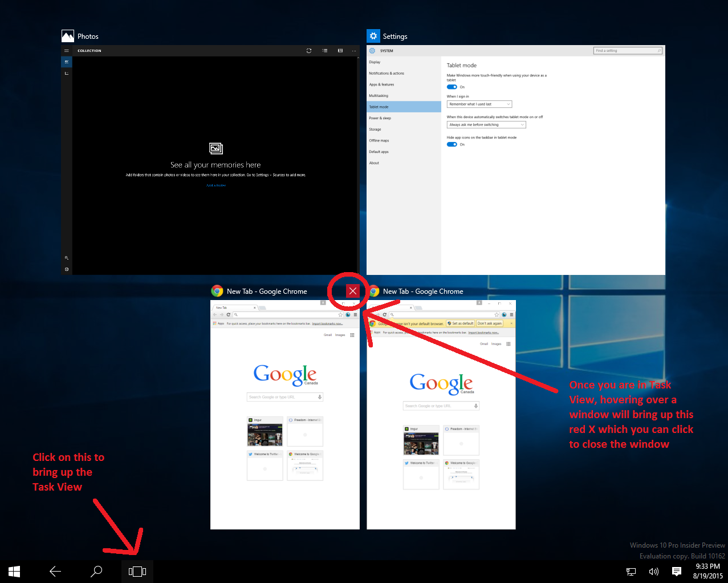Viewport: 728px width, 583px height.
Task: Click reload in the left Chrome window
Action: pyautogui.click(x=229, y=314)
